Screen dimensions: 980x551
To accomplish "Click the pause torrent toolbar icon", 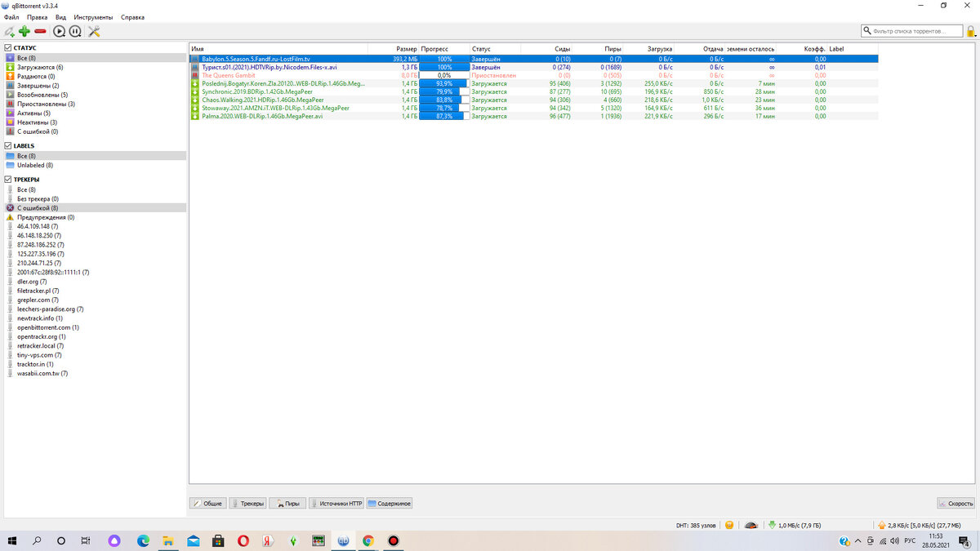I will click(75, 31).
